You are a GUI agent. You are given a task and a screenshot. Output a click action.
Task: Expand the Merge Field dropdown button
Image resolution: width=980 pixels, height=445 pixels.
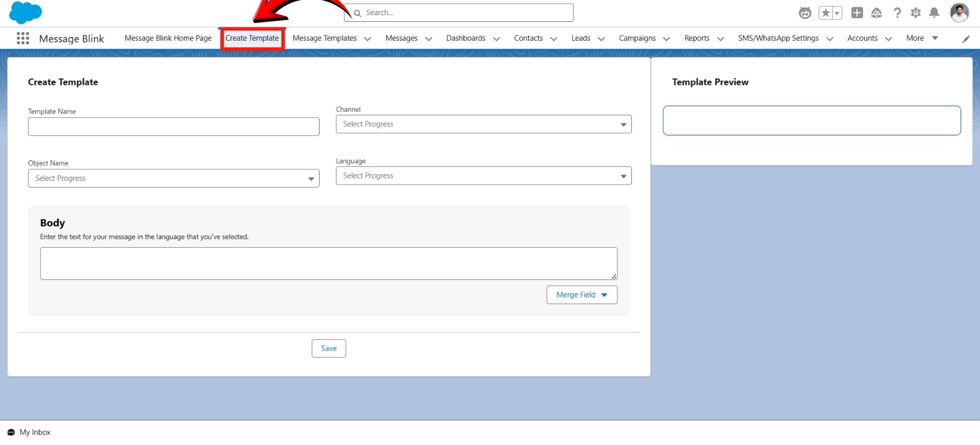click(582, 294)
